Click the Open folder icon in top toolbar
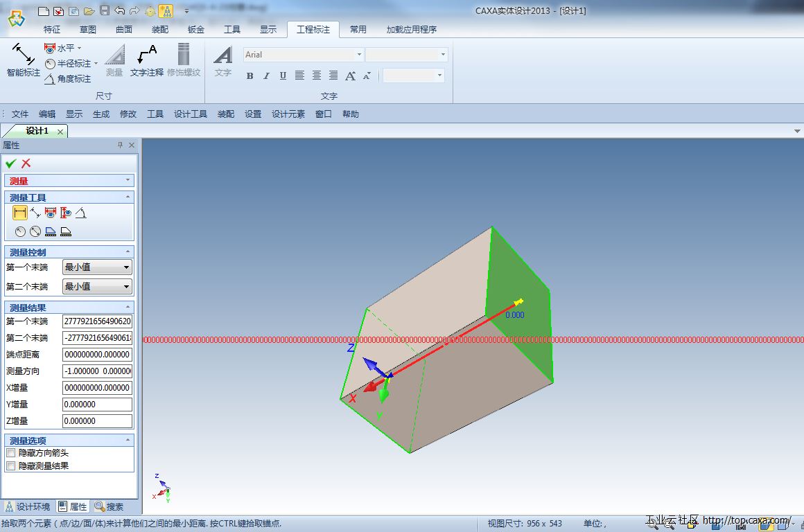This screenshot has height=532, width=804. (x=89, y=10)
